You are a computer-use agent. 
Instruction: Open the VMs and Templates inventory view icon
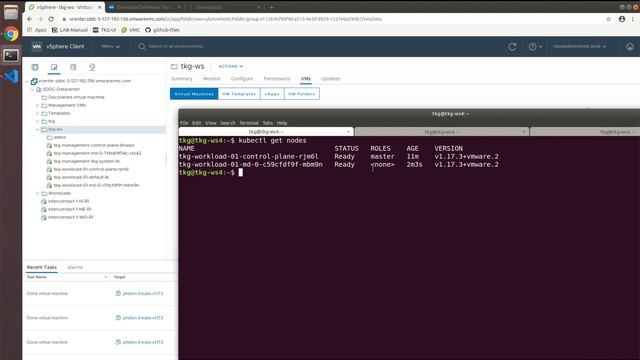click(x=54, y=67)
